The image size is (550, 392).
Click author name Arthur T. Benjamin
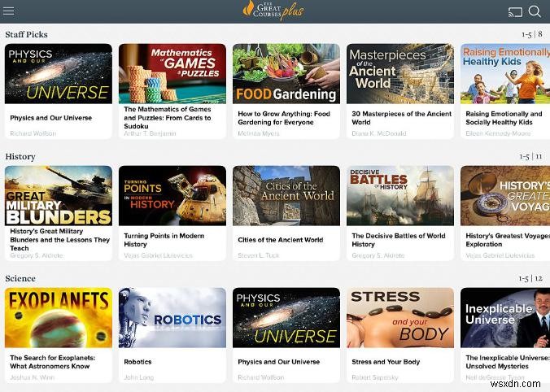click(x=150, y=133)
